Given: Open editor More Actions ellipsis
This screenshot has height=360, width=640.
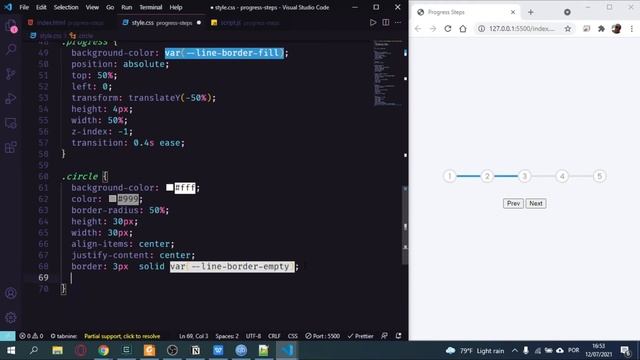Looking at the screenshot, I should 398,22.
